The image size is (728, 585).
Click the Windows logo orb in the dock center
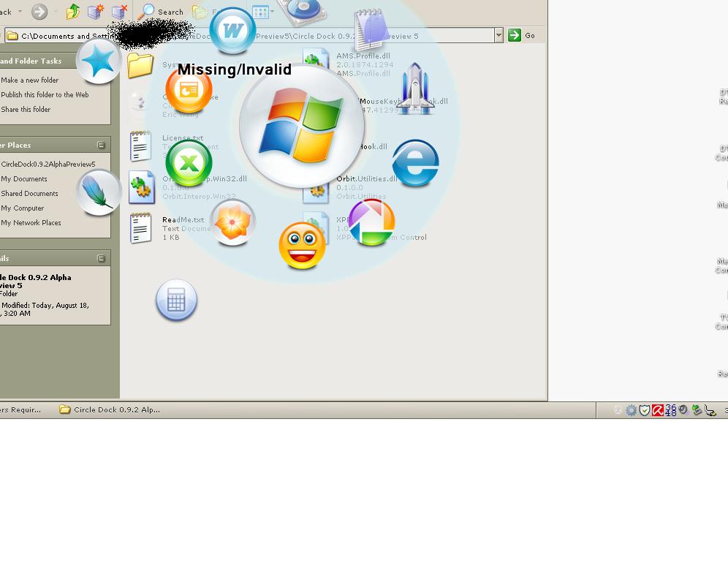302,126
